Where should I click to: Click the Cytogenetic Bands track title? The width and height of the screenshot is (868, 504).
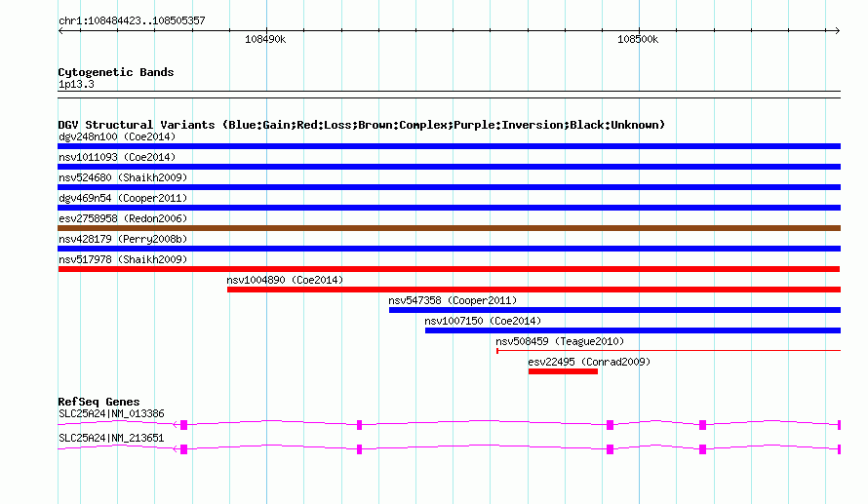pyautogui.click(x=116, y=72)
